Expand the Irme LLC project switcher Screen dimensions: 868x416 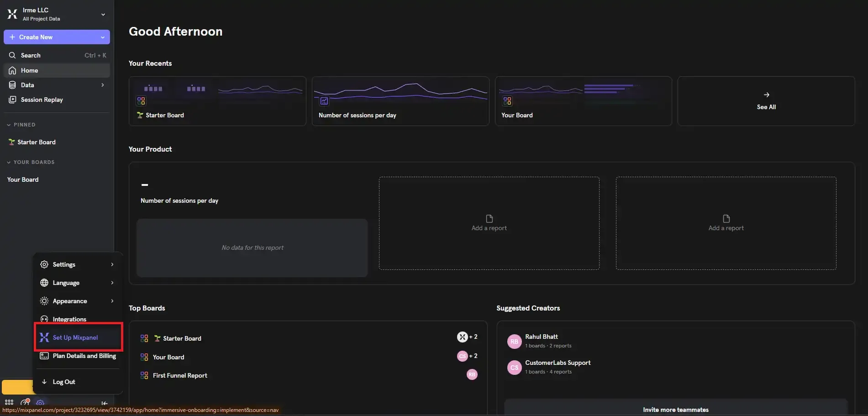pyautogui.click(x=103, y=14)
